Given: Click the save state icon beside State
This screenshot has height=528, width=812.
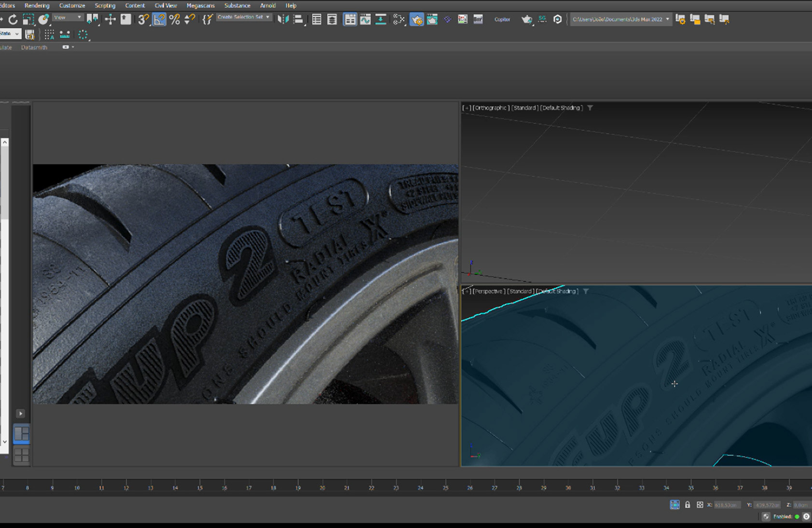Looking at the screenshot, I should point(29,34).
